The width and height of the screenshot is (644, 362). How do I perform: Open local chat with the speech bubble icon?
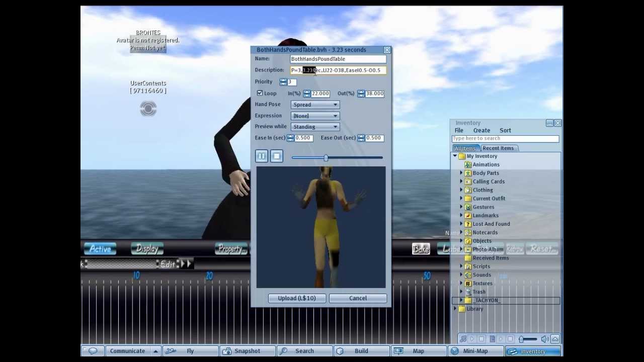(93, 351)
